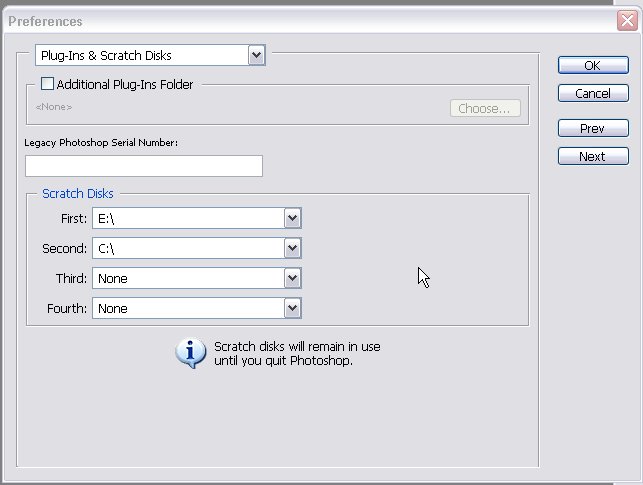Go to next preferences page with Next
The image size is (643, 485).
coord(593,156)
